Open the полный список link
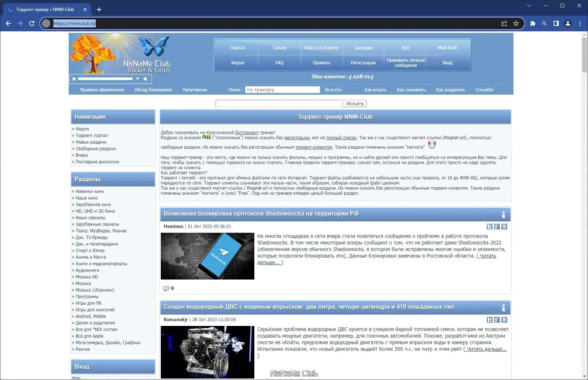588x380 pixels. pos(341,138)
